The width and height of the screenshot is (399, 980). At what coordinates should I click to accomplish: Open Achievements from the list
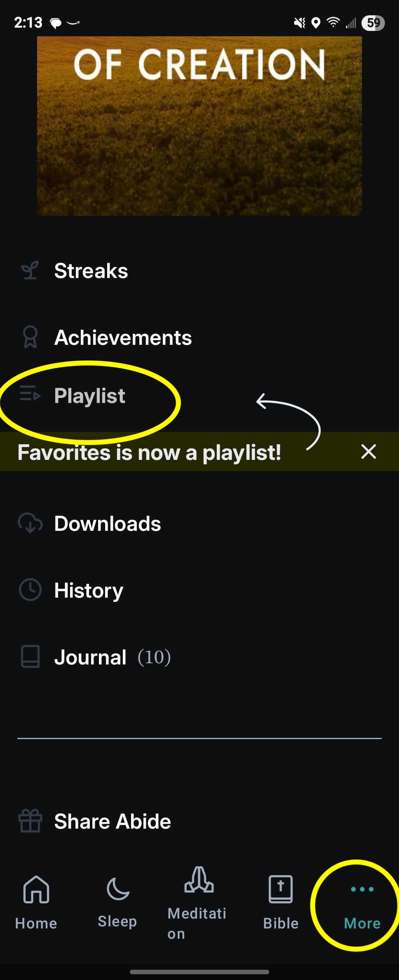[199, 337]
